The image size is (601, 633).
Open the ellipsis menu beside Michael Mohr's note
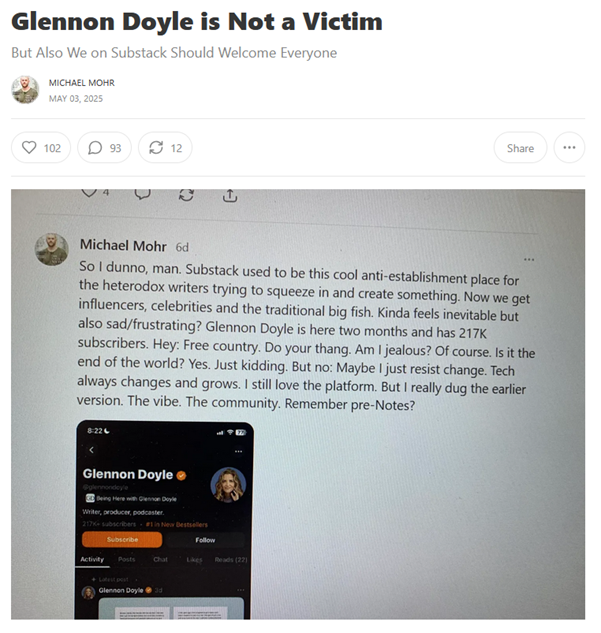click(529, 260)
